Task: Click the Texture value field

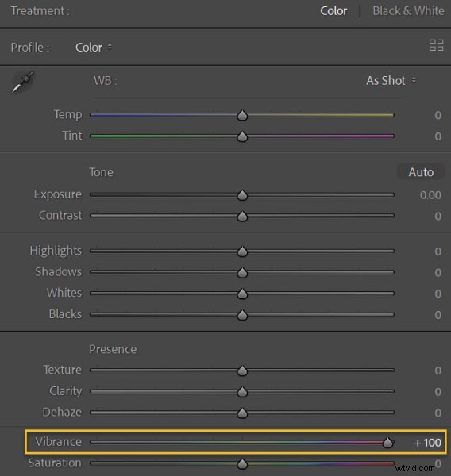Action: click(x=438, y=370)
